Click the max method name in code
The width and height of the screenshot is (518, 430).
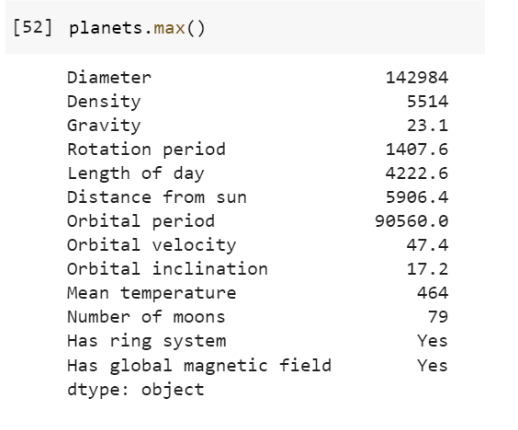(x=169, y=28)
